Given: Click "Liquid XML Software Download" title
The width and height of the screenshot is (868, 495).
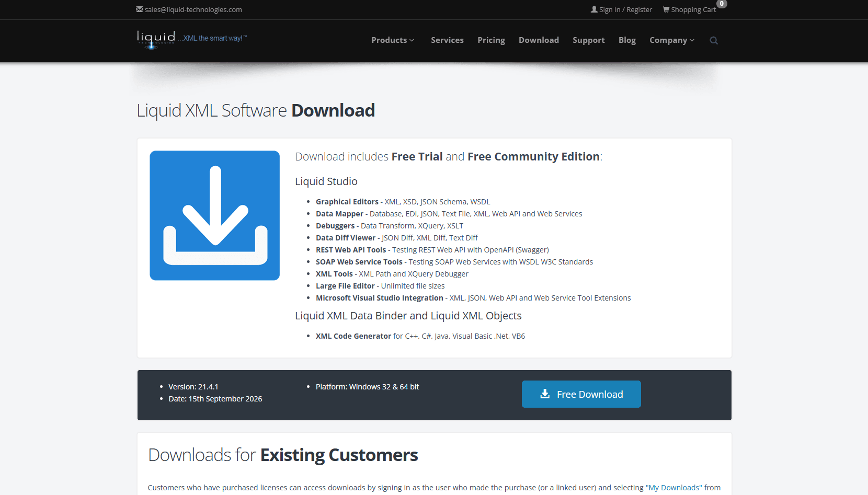Looking at the screenshot, I should (256, 110).
